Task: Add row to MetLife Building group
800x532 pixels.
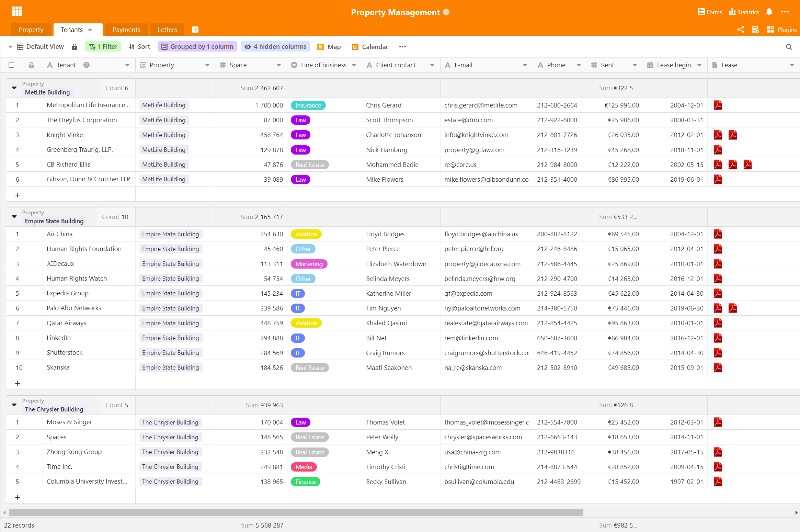Action: (x=18, y=195)
